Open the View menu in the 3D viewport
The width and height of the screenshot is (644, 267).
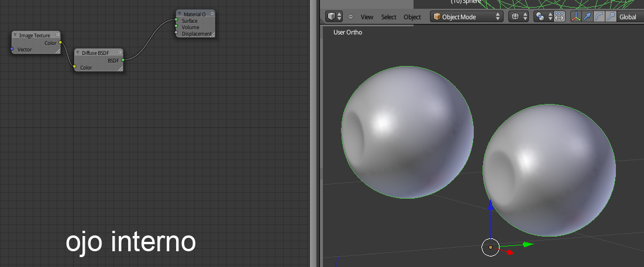367,17
